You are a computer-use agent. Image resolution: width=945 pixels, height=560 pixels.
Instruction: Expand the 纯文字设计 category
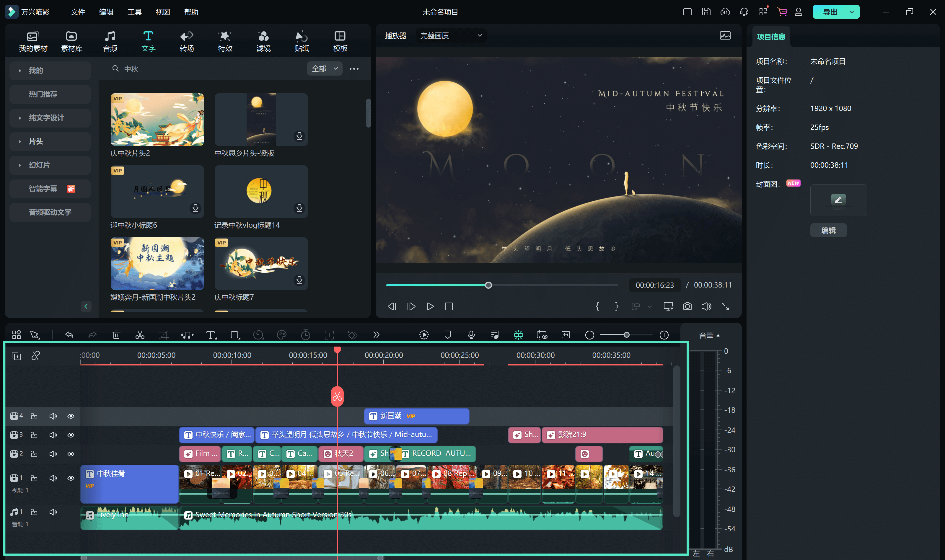[x=46, y=118]
